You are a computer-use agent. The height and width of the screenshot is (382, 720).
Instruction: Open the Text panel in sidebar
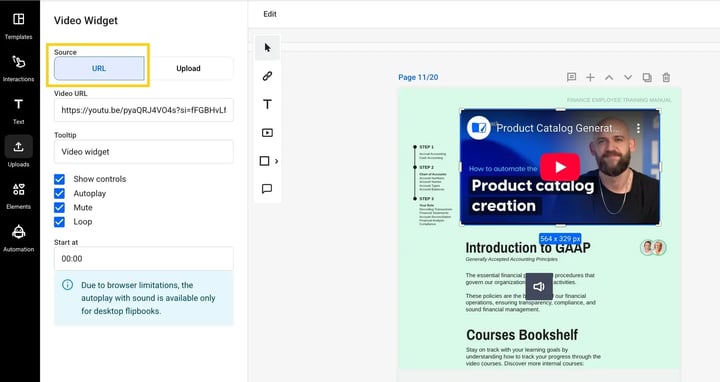[18, 111]
